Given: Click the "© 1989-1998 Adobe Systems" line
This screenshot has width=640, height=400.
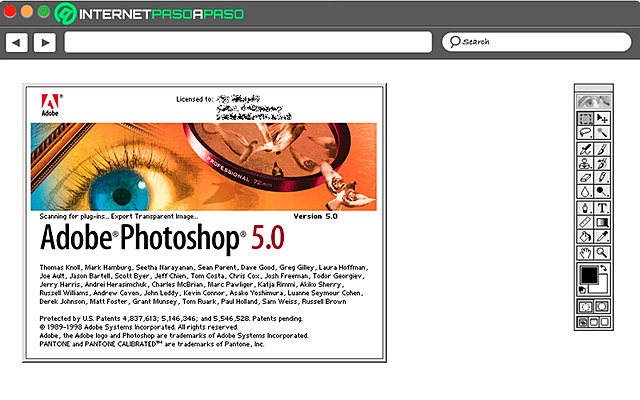Looking at the screenshot, I should (x=139, y=327).
